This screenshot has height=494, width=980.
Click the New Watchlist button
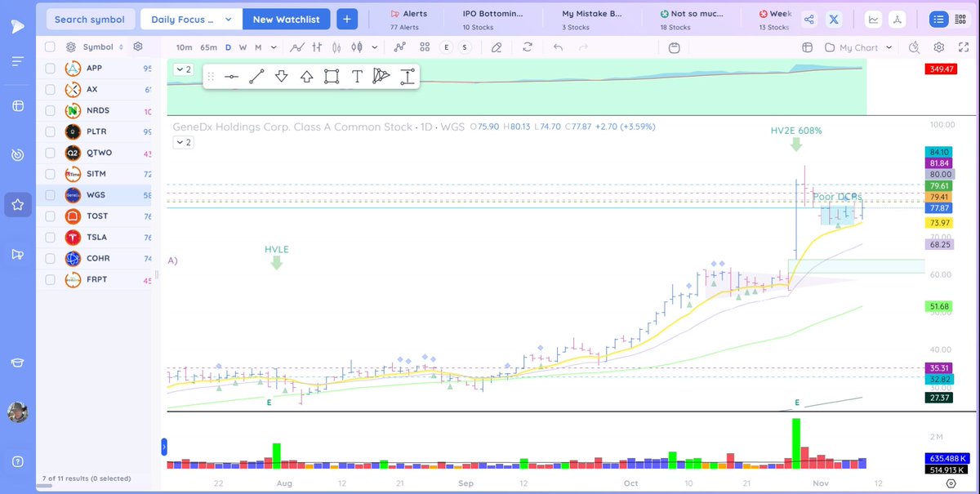(286, 20)
